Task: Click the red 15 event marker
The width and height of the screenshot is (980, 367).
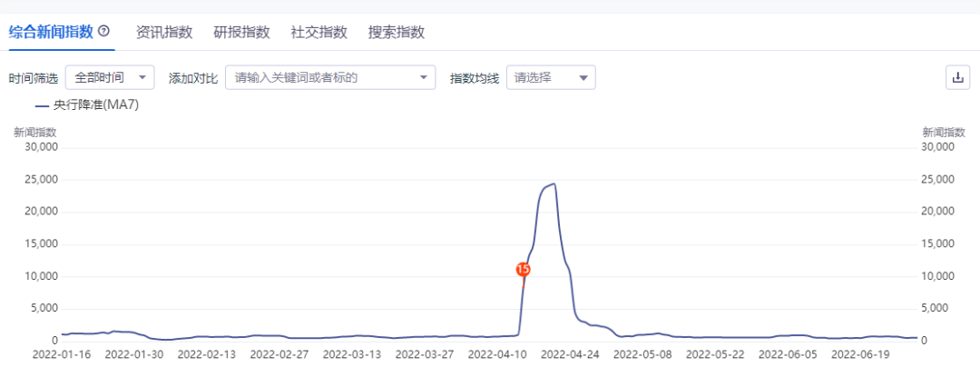Action: [524, 270]
